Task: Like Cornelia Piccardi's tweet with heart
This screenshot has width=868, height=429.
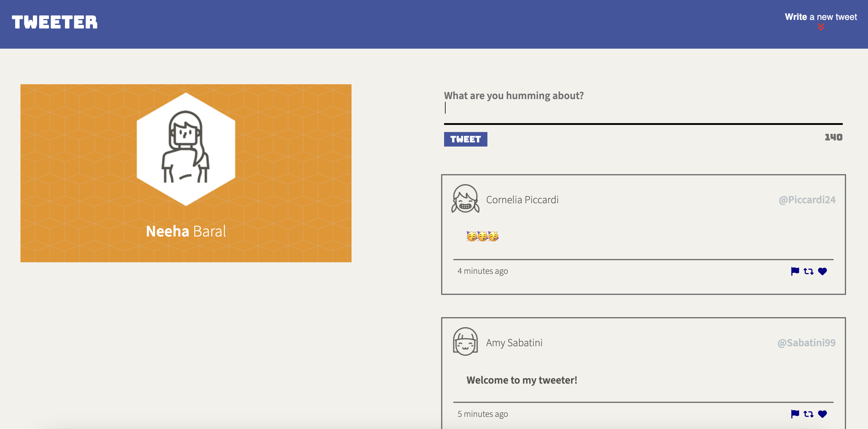Action: (822, 271)
